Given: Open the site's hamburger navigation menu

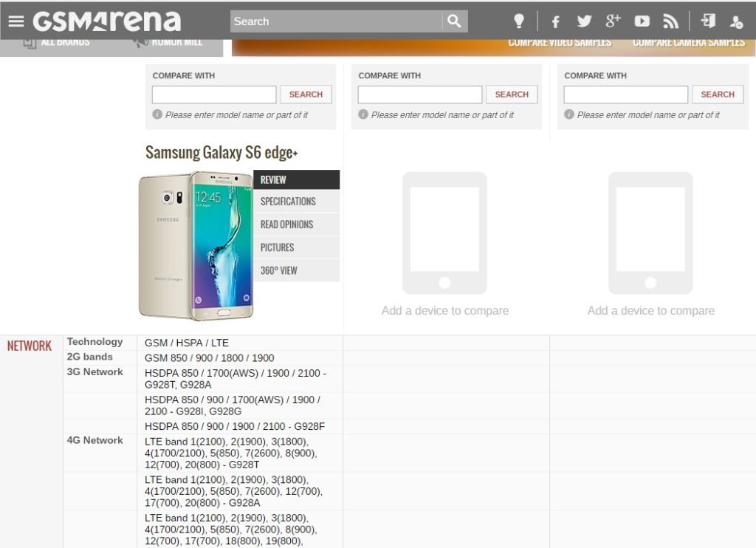Looking at the screenshot, I should click(16, 20).
